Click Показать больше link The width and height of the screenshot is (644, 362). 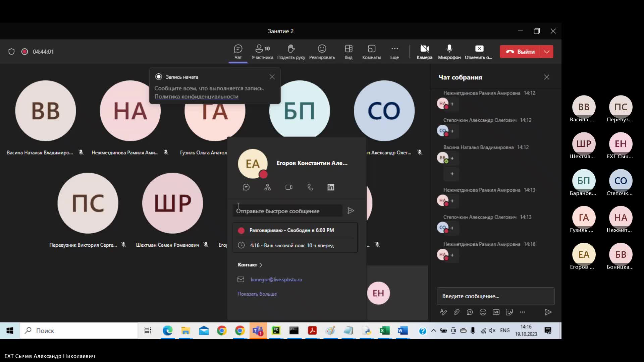pyautogui.click(x=257, y=294)
